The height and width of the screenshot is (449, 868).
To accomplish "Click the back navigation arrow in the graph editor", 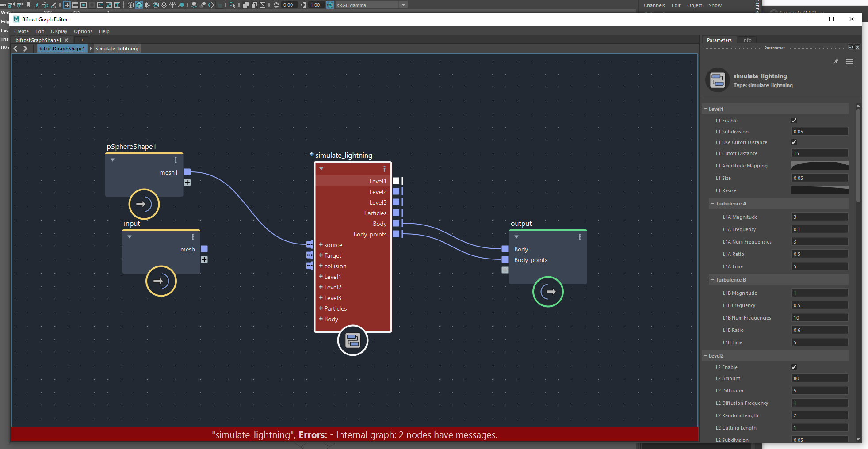I will (16, 49).
